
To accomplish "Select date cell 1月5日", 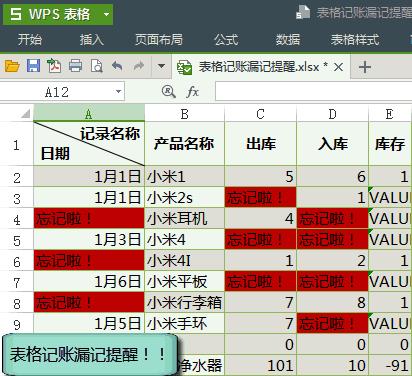I will pyautogui.click(x=89, y=323).
